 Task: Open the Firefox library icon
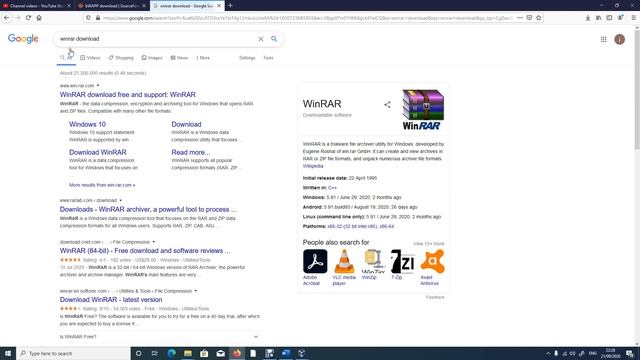tap(598, 18)
